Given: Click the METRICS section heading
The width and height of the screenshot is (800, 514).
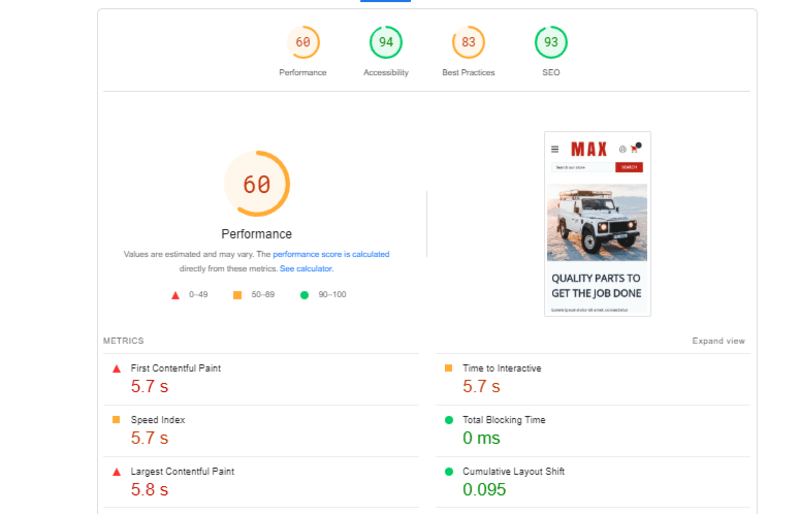Looking at the screenshot, I should (x=123, y=341).
